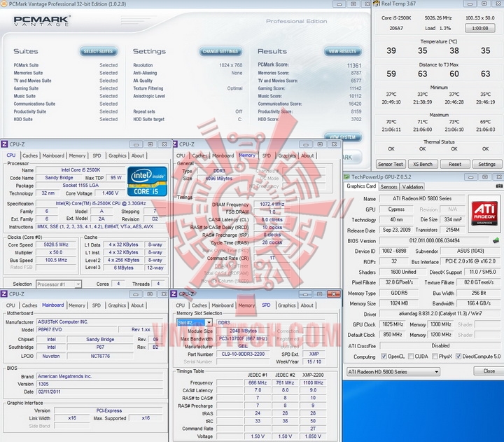Open Mainboard tab in CPU-Z CPU window
This screenshot has width=504, height=442.
tap(53, 156)
